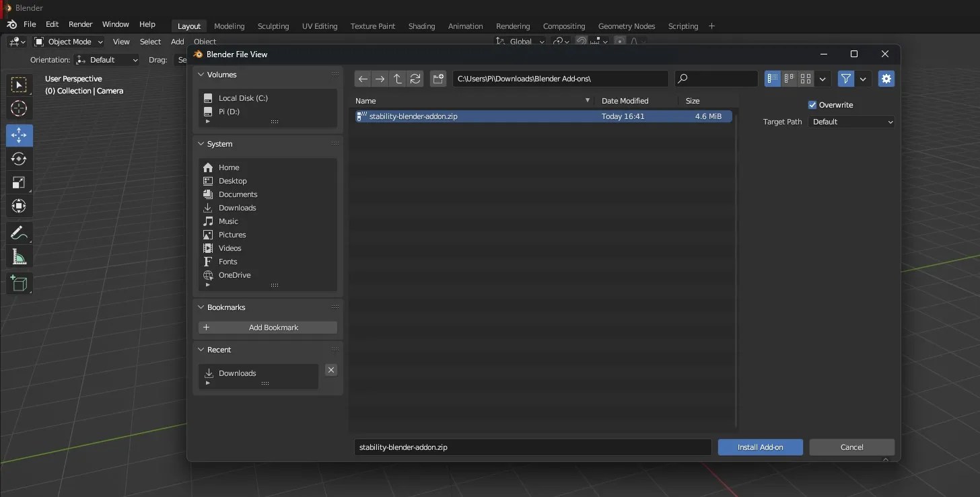The image size is (980, 497).
Task: Open the Target Path dropdown
Action: [851, 122]
